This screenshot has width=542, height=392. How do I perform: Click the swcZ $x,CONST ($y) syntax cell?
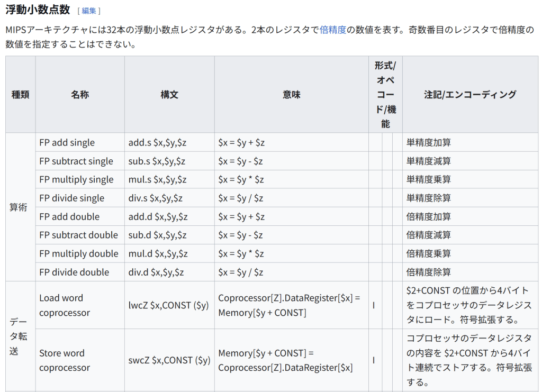(169, 360)
